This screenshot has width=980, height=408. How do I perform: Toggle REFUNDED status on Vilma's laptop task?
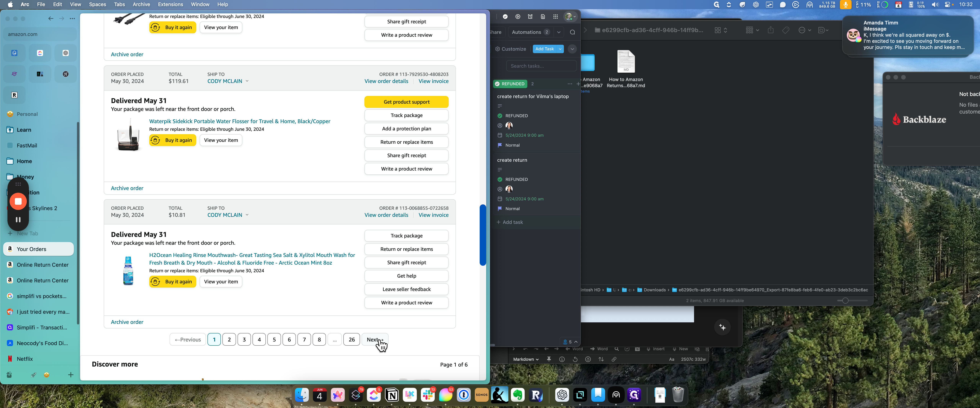(500, 116)
